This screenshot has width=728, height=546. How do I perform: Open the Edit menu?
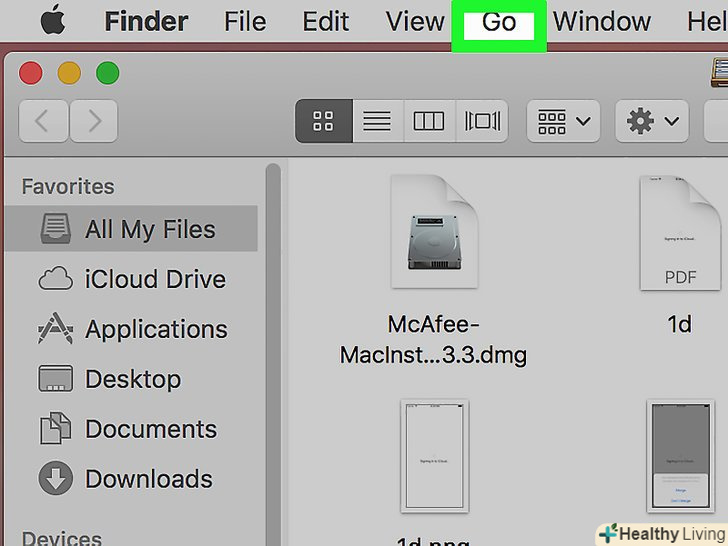tap(325, 21)
